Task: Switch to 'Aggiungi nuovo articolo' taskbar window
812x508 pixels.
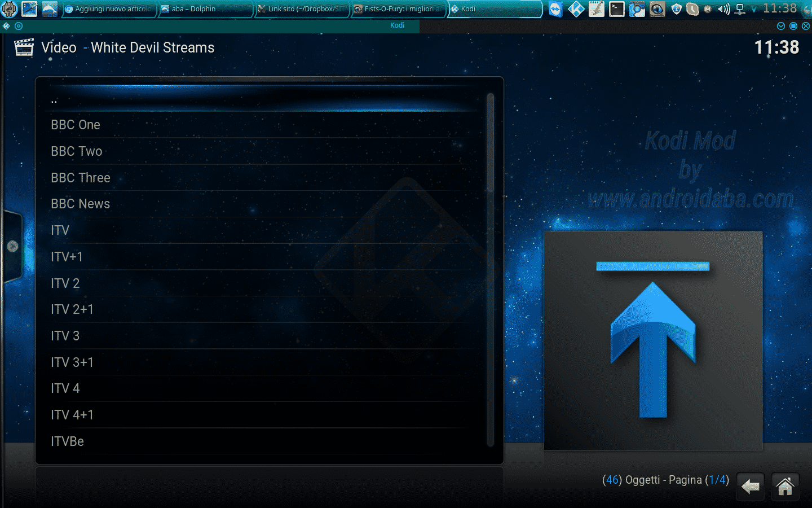Action: pos(109,9)
